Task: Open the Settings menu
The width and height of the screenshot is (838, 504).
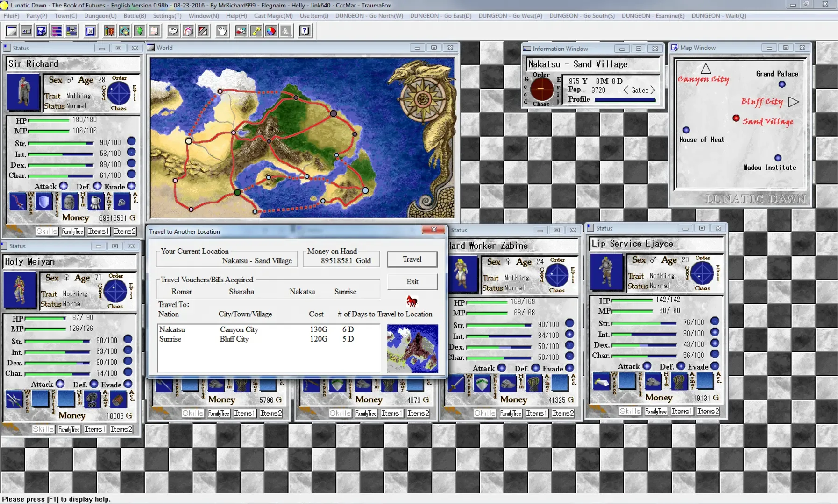Action: (x=166, y=15)
